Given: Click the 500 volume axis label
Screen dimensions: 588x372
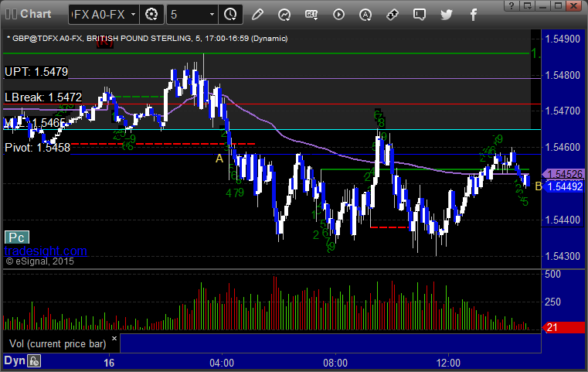Looking at the screenshot, I should 552,274.
